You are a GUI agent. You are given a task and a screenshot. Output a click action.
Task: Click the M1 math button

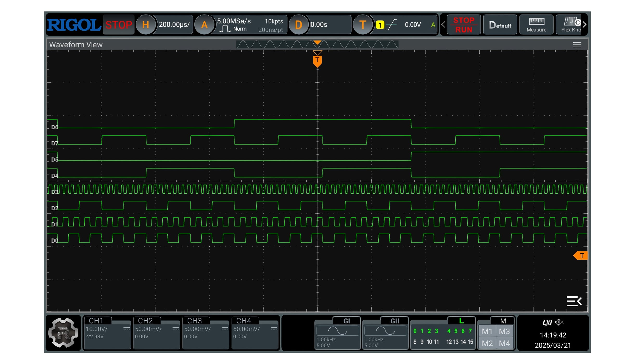pos(487,331)
